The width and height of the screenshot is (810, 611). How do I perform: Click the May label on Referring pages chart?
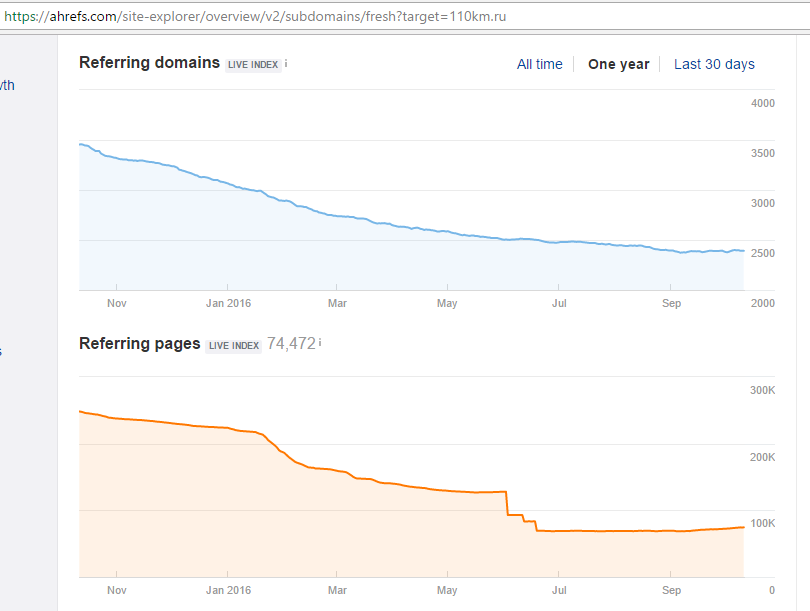pyautogui.click(x=447, y=591)
